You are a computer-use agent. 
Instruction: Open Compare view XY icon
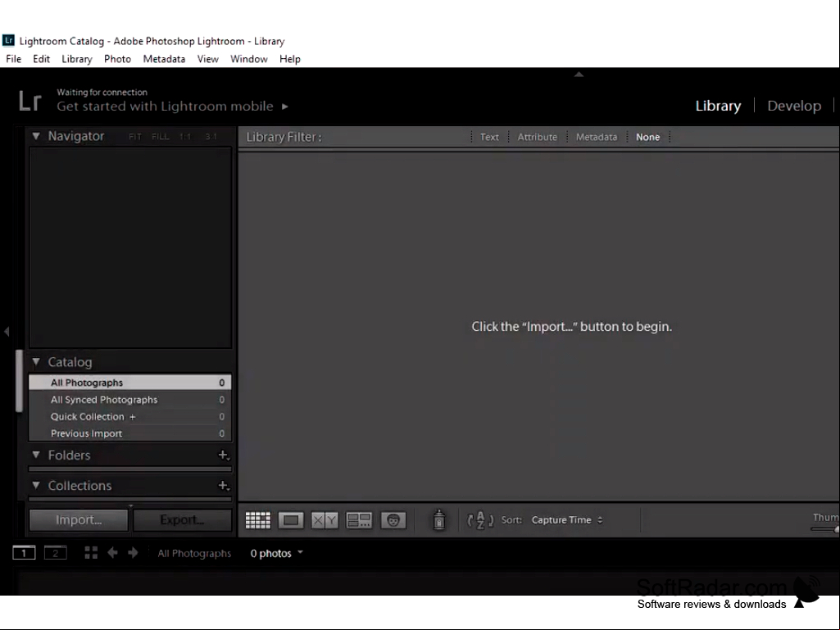click(x=325, y=519)
